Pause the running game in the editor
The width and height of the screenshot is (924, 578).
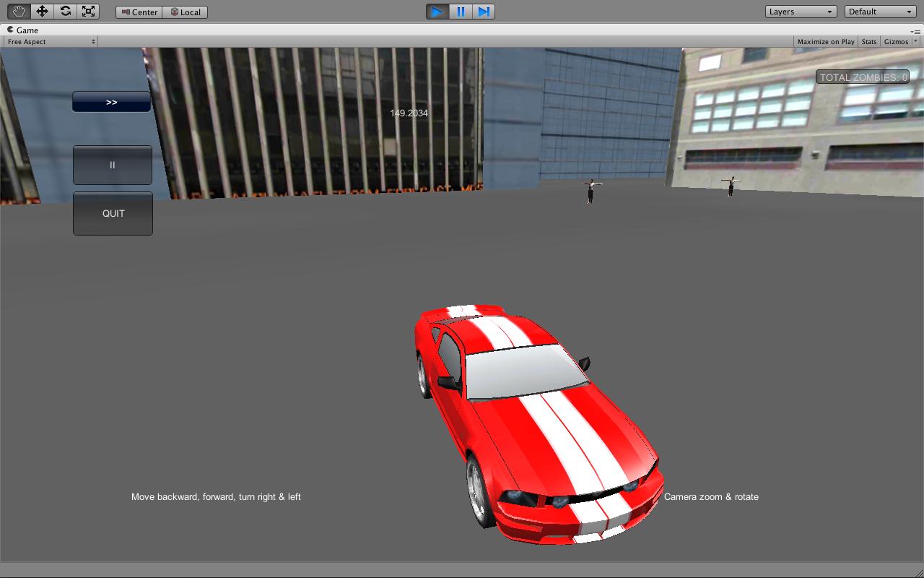pyautogui.click(x=461, y=12)
